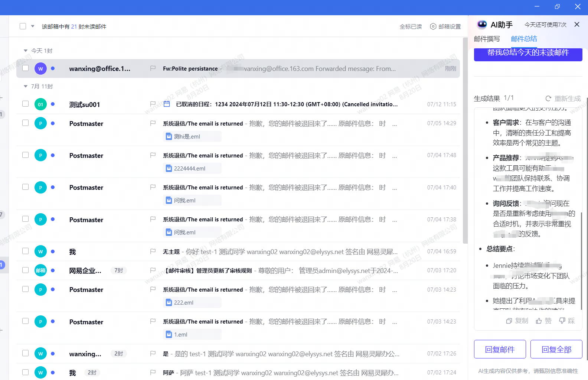Flag the Postmaster 07/05 14:29 email

pyautogui.click(x=153, y=123)
